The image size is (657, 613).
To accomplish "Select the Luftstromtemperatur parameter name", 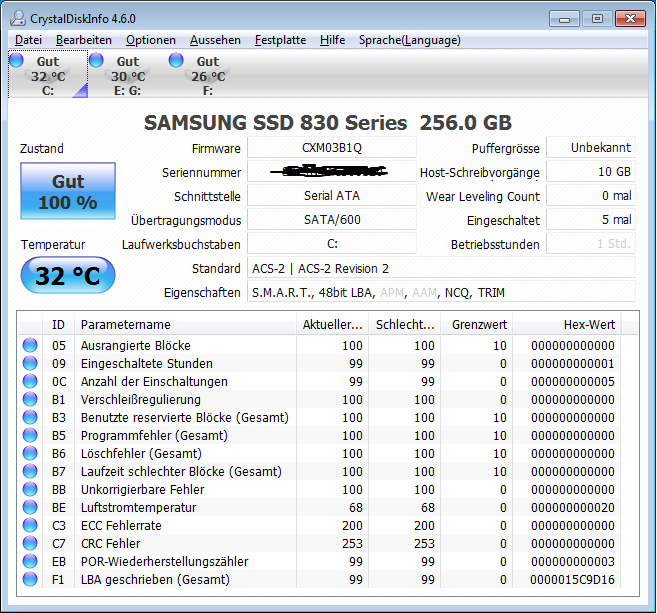I will click(138, 507).
